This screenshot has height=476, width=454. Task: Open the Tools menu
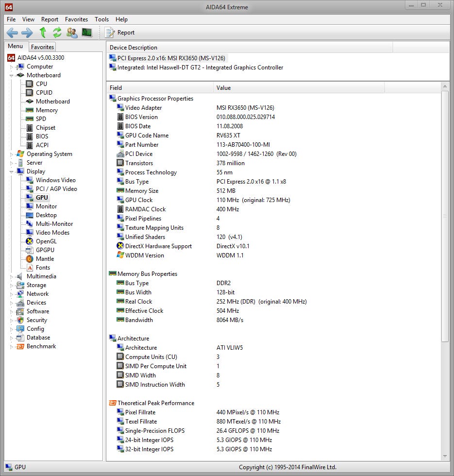[x=101, y=19]
